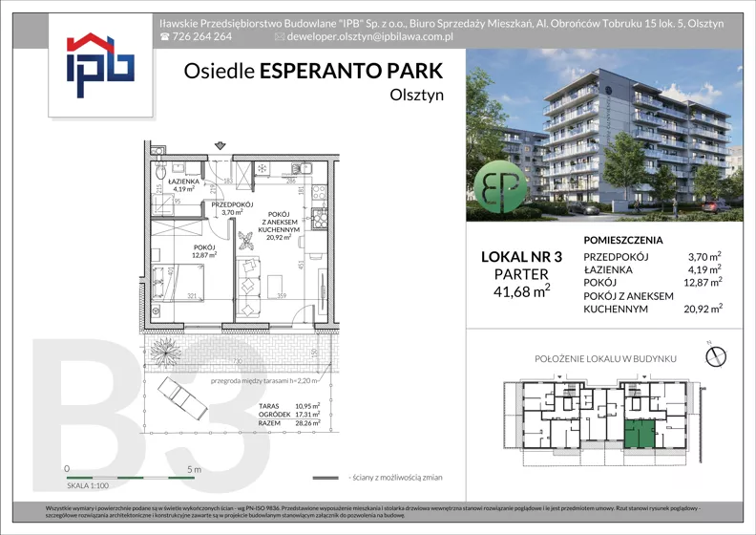Click the SKALA 1:100 label
756x535 pixels.
pyautogui.click(x=88, y=485)
